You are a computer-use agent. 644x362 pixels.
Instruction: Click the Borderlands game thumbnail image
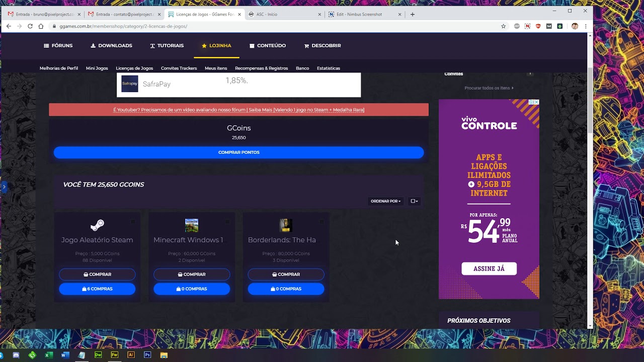tap(286, 225)
